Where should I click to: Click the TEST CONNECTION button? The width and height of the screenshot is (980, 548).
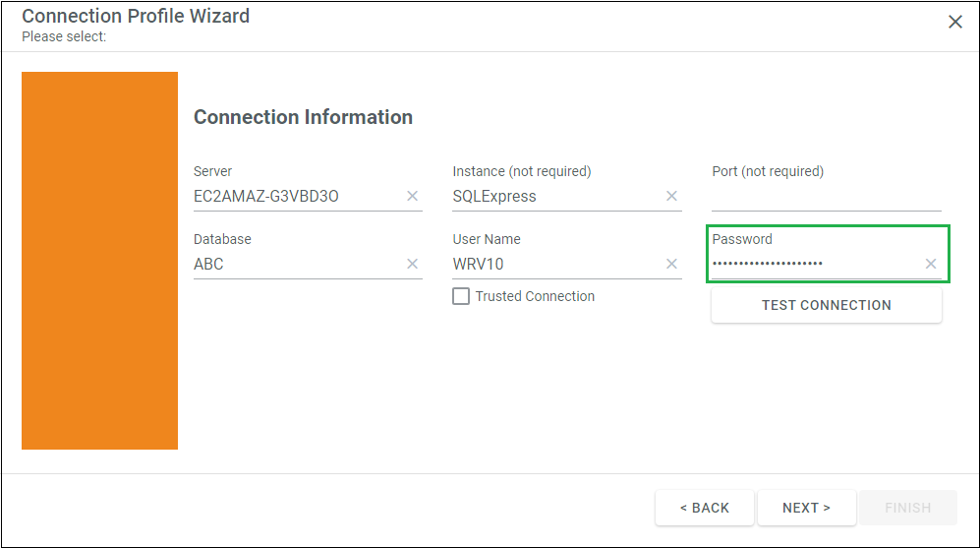(827, 305)
